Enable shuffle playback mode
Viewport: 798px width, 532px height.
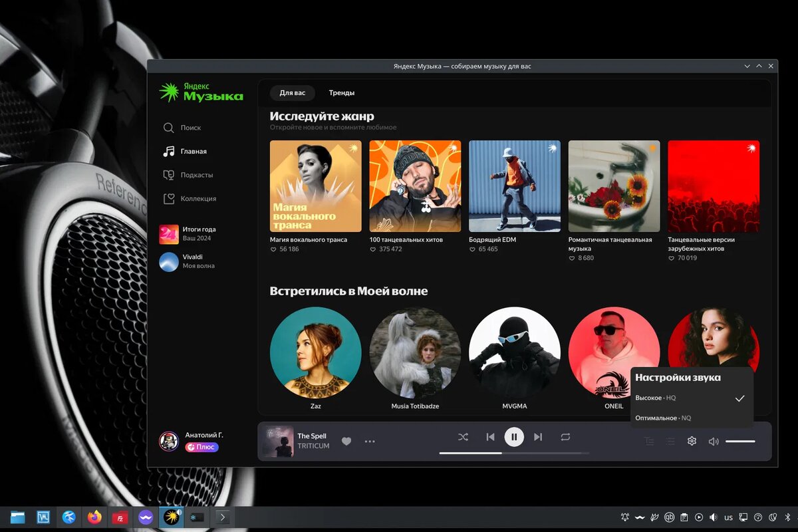click(463, 437)
